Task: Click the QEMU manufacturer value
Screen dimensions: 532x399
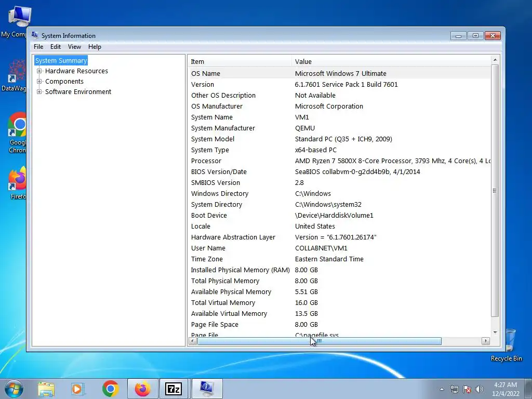Action: [x=304, y=128]
